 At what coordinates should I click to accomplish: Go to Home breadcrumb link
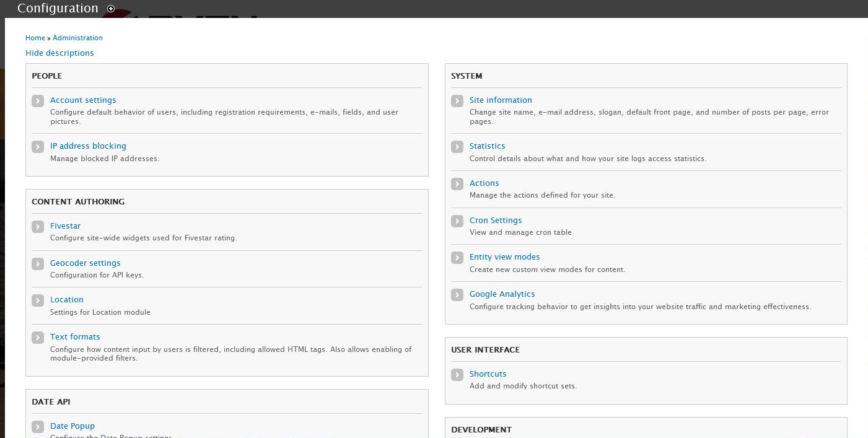tap(35, 38)
